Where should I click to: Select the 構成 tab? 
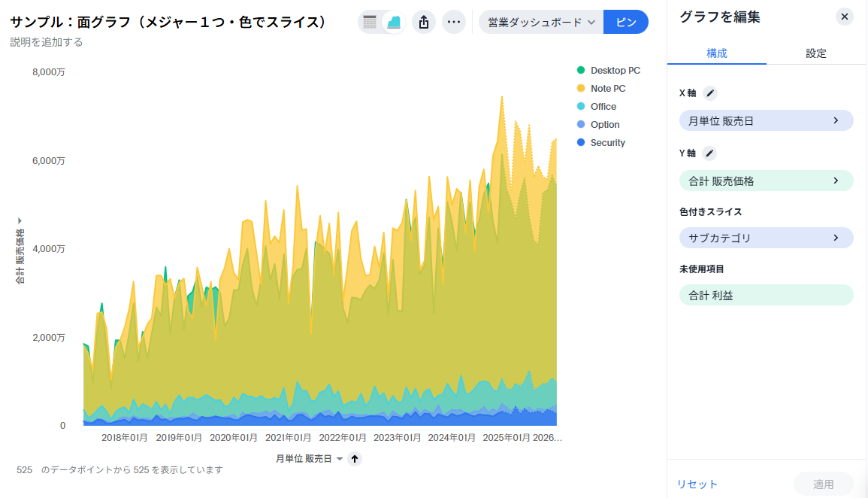click(717, 53)
